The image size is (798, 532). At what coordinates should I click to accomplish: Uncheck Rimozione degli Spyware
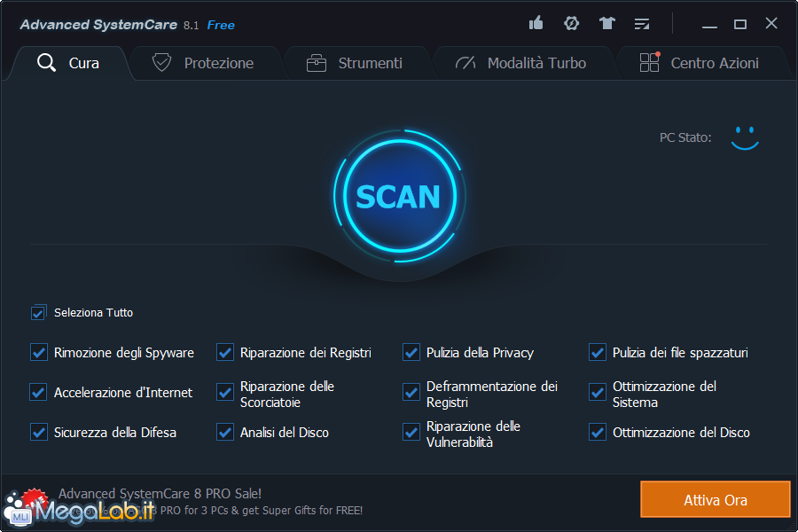pos(39,352)
